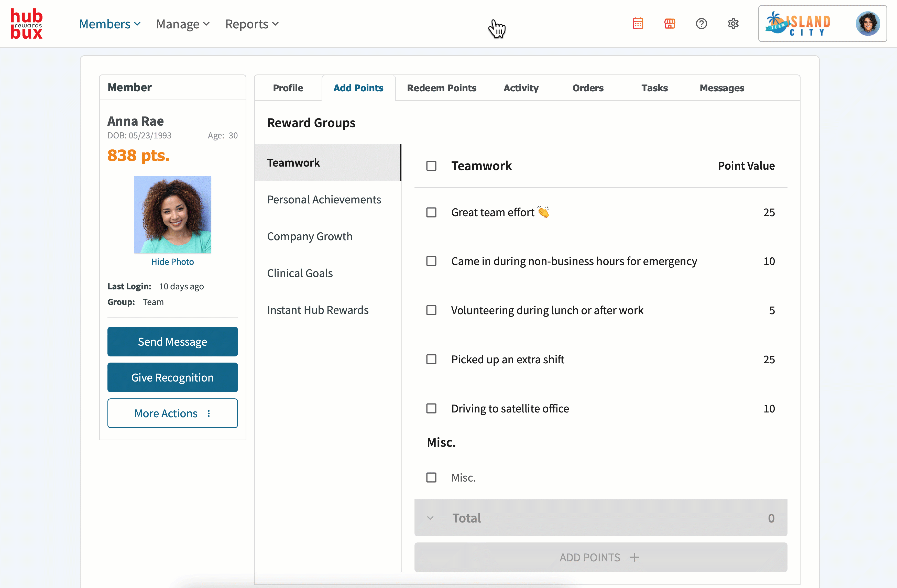Expand the Members dropdown menu
The width and height of the screenshot is (897, 588).
pyautogui.click(x=110, y=24)
